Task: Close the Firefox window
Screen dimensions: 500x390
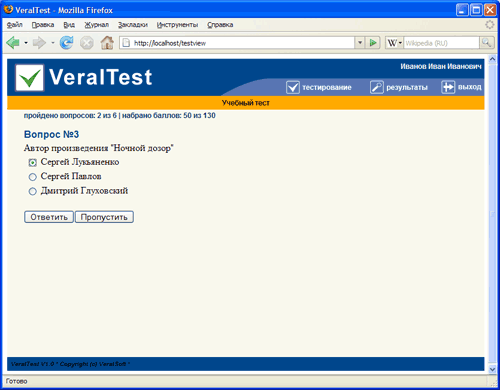Action: [490, 10]
